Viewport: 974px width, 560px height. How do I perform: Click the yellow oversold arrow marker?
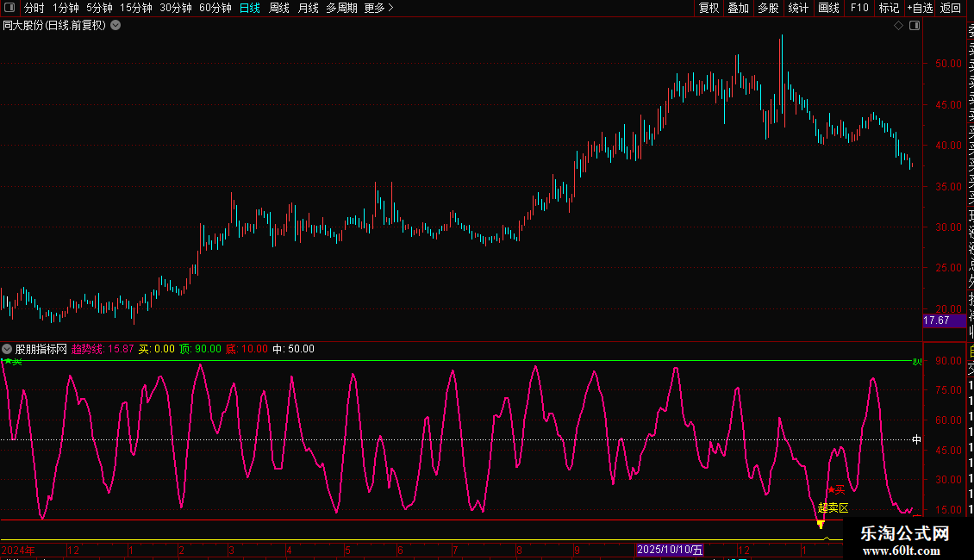tap(821, 524)
